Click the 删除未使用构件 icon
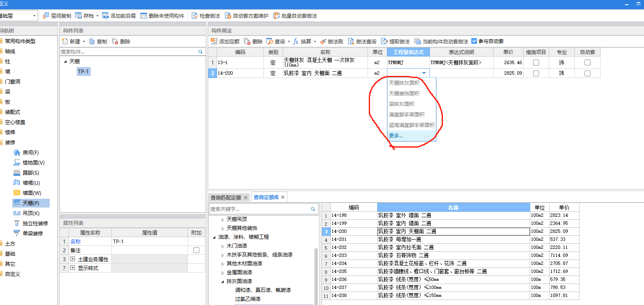 (144, 16)
